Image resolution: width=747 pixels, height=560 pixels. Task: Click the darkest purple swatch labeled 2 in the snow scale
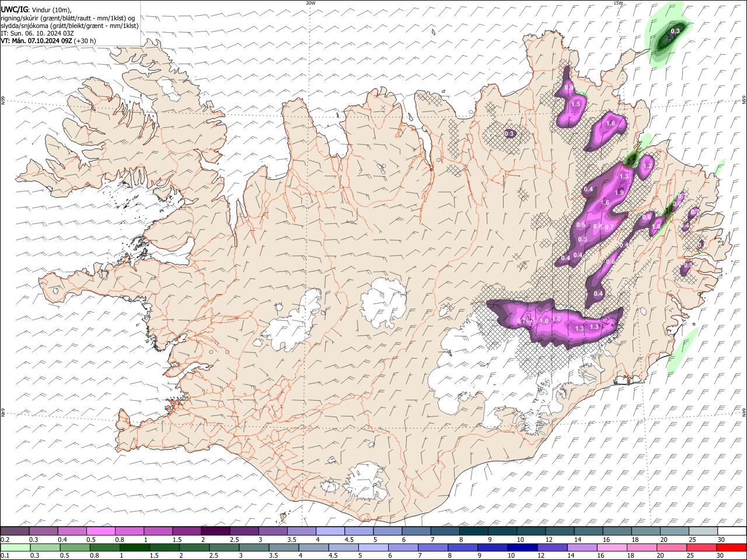click(215, 531)
